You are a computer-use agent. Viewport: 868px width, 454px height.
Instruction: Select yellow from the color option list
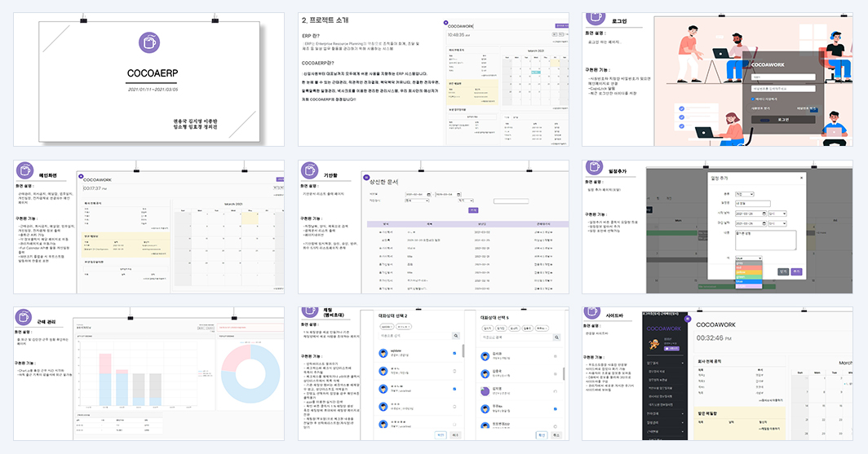(748, 272)
